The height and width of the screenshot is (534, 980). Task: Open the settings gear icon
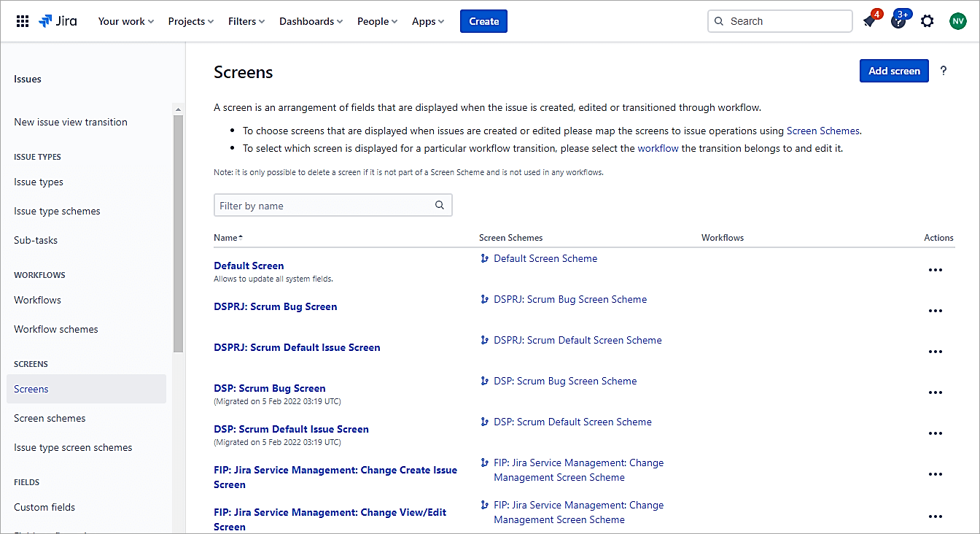coord(927,21)
